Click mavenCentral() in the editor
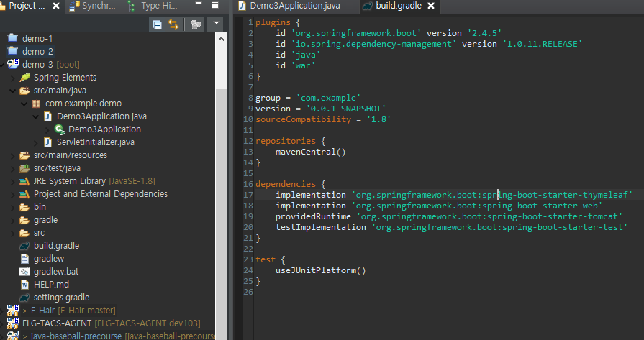This screenshot has width=644, height=340. [311, 152]
